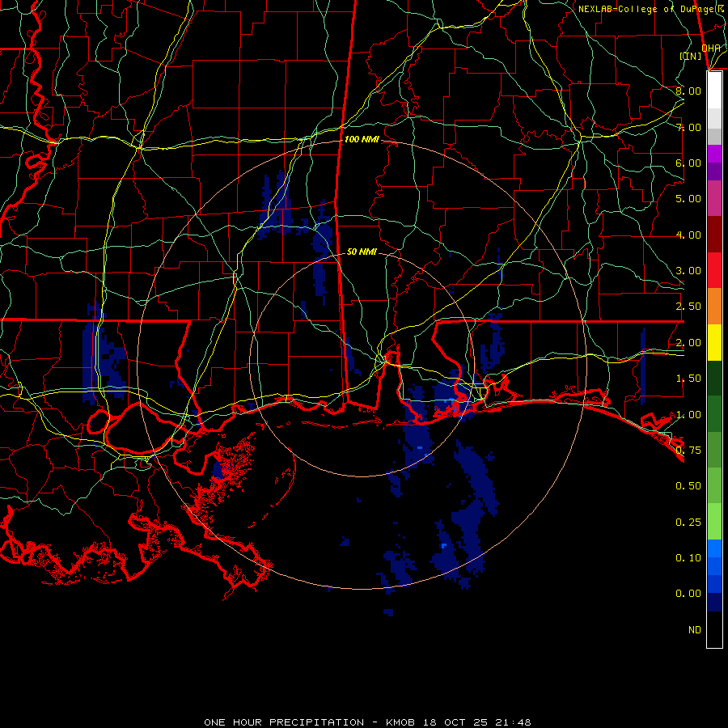Image resolution: width=728 pixels, height=728 pixels.
Task: Click the 0.25 legend value
Action: pos(688,523)
